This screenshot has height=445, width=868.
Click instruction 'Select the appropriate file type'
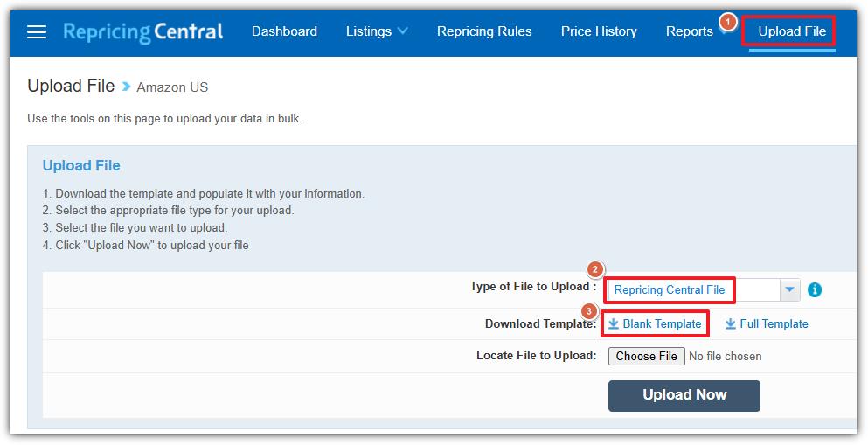169,211
